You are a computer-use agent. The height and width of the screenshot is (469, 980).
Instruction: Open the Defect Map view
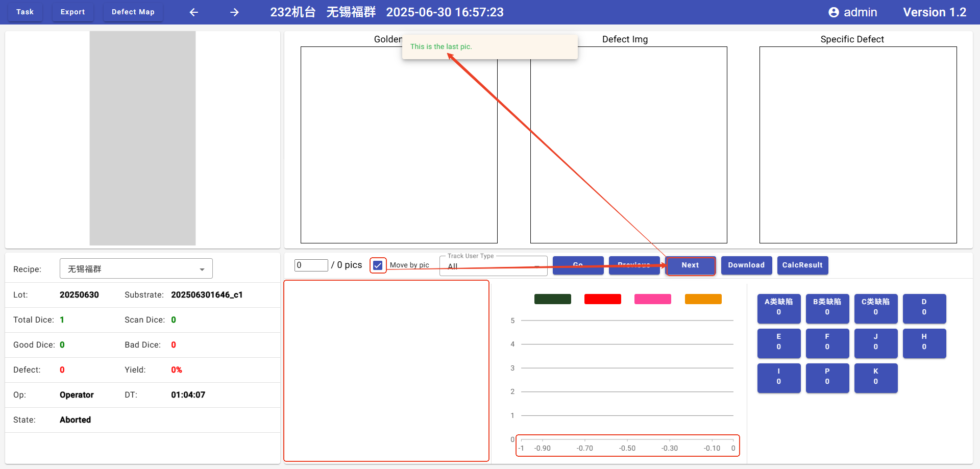(133, 12)
